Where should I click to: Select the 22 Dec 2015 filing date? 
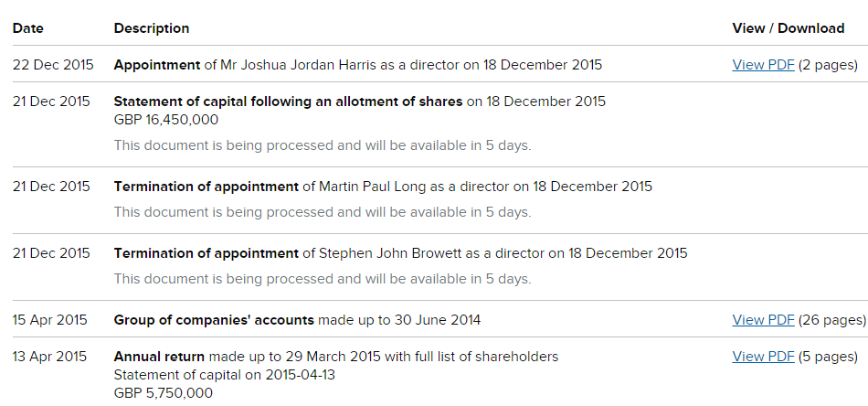53,65
